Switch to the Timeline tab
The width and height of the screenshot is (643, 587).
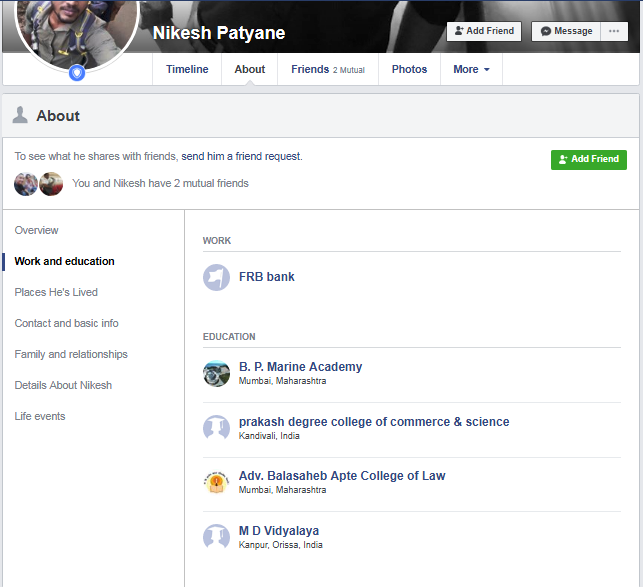(187, 69)
